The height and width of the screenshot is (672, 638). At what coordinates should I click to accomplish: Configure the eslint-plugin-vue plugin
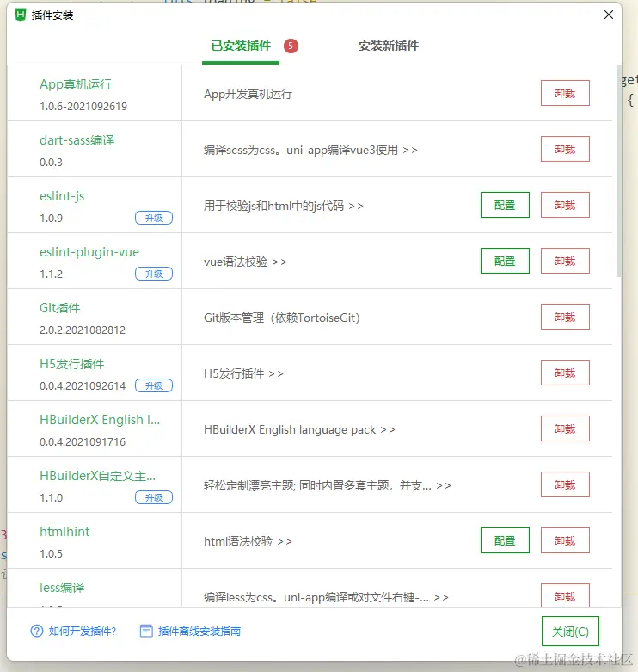tap(505, 261)
